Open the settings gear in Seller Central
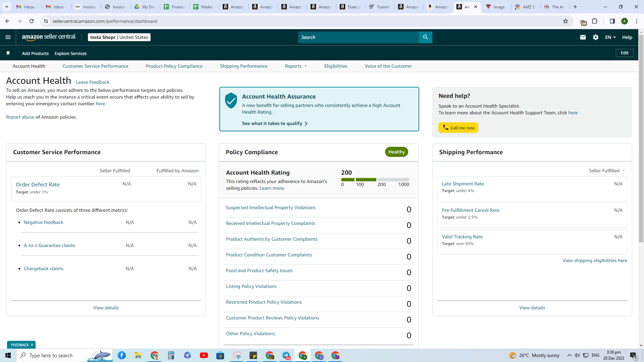The image size is (644, 362). click(x=596, y=37)
